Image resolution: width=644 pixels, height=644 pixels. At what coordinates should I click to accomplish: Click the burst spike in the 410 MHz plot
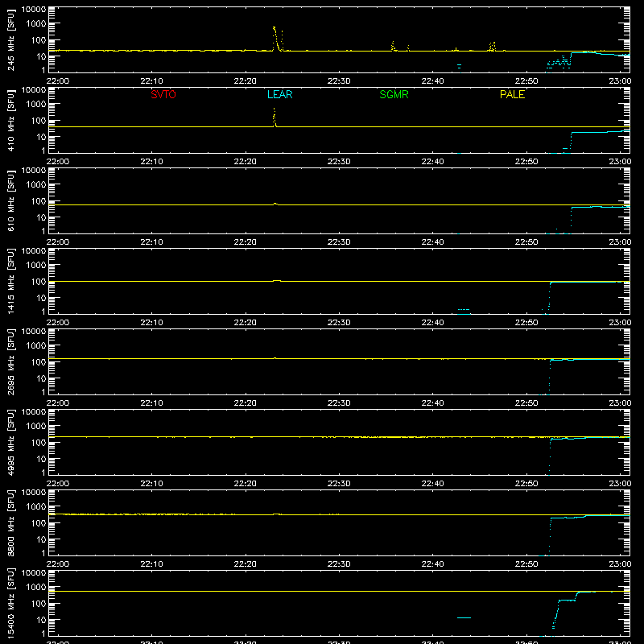[x=275, y=117]
